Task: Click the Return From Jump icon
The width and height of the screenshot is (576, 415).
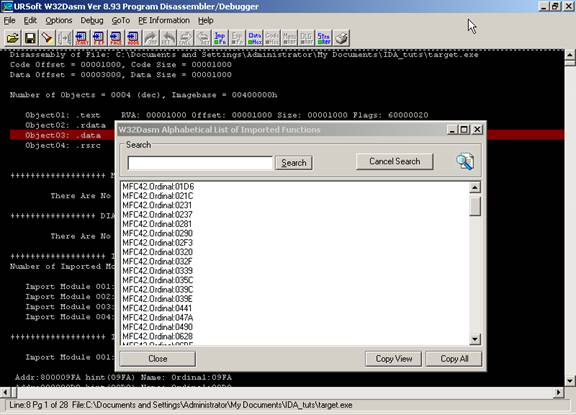Action: click(x=169, y=38)
